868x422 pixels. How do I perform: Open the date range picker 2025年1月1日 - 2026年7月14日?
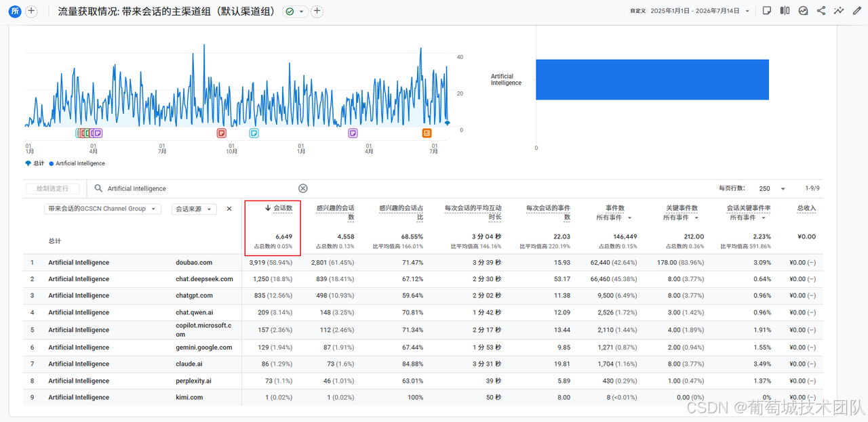pyautogui.click(x=690, y=11)
